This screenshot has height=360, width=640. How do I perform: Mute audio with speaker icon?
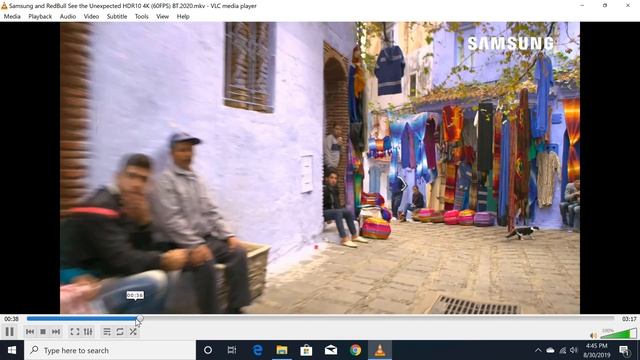pos(593,336)
